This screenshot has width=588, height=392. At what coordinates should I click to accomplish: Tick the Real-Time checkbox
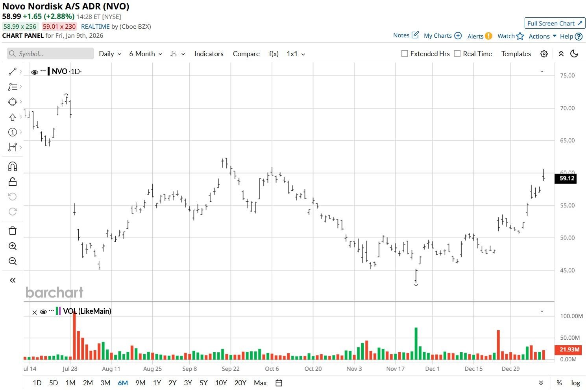pos(457,54)
